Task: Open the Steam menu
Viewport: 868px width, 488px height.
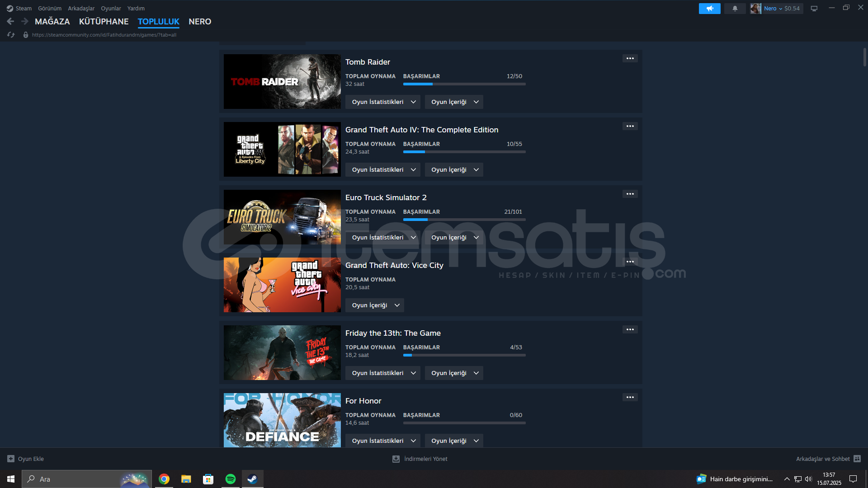Action: (x=24, y=8)
